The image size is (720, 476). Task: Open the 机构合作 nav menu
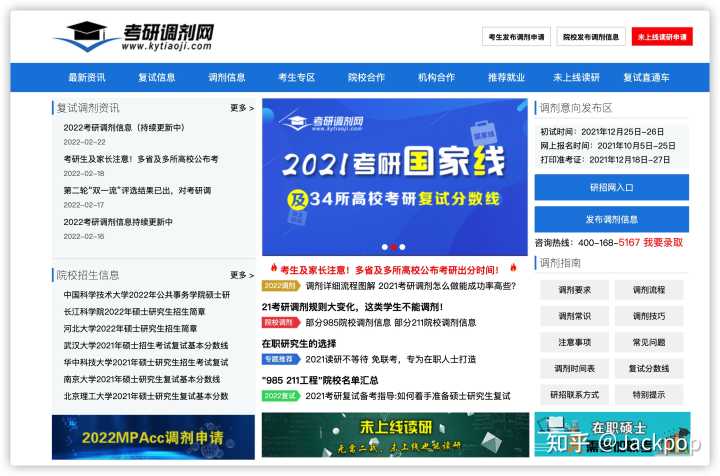click(x=436, y=78)
